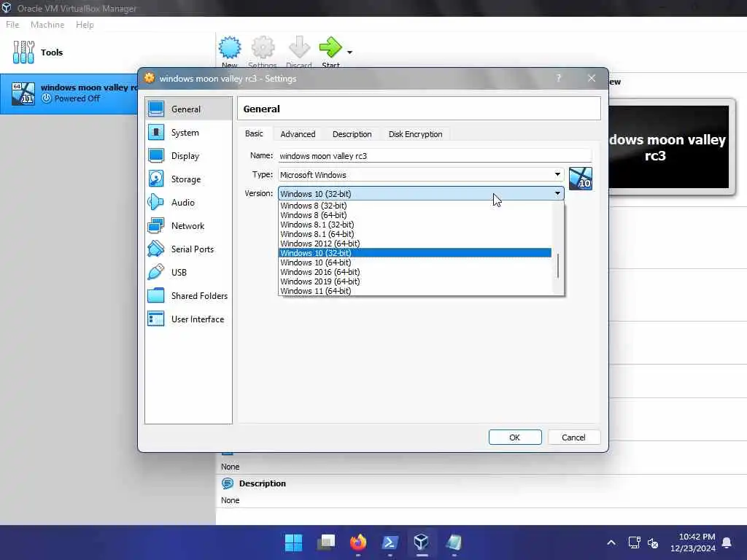Open the Shared Folders settings category

(188, 296)
